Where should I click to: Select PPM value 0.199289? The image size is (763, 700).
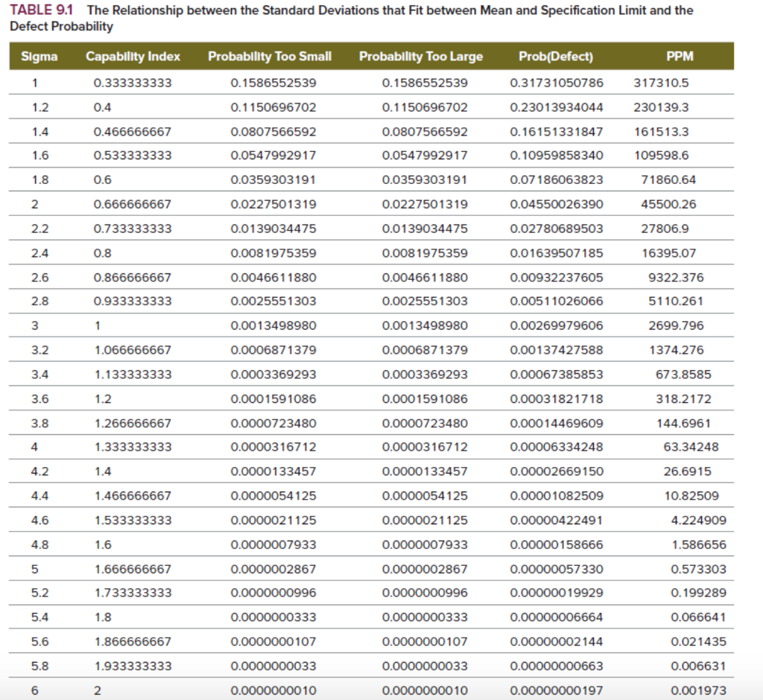(x=698, y=593)
